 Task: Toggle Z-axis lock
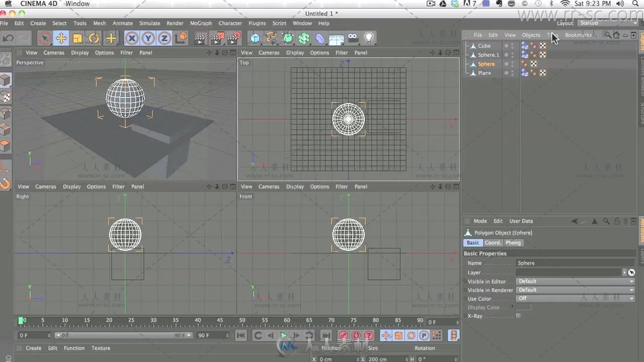coord(165,38)
